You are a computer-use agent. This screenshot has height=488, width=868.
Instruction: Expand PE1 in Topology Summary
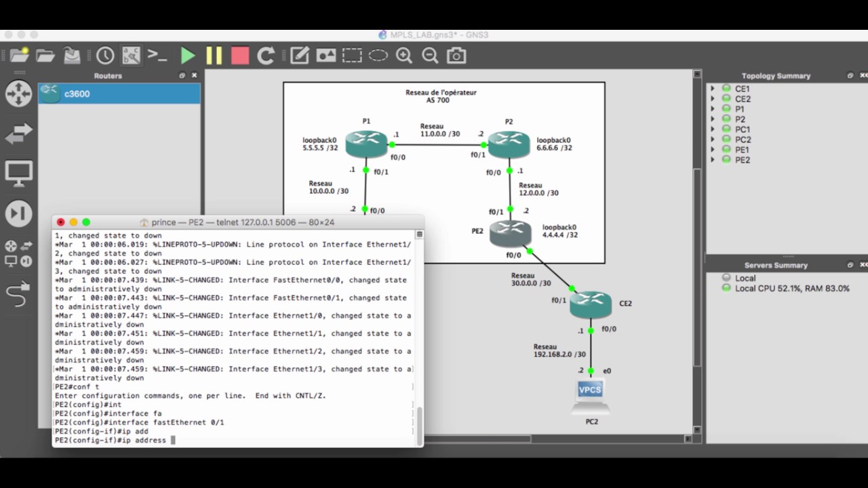click(713, 150)
